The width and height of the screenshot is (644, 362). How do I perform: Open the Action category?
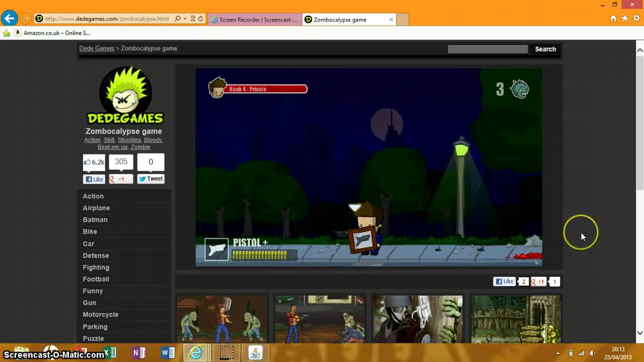point(93,196)
